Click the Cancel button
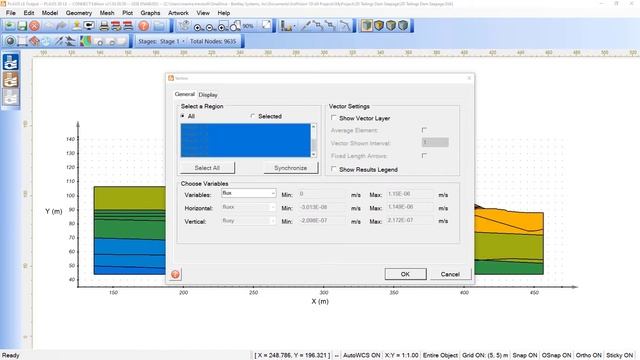640x360 pixels. point(450,274)
